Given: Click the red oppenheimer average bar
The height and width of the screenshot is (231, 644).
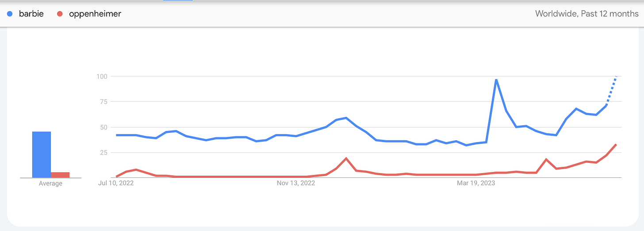Looking at the screenshot, I should pyautogui.click(x=60, y=175).
